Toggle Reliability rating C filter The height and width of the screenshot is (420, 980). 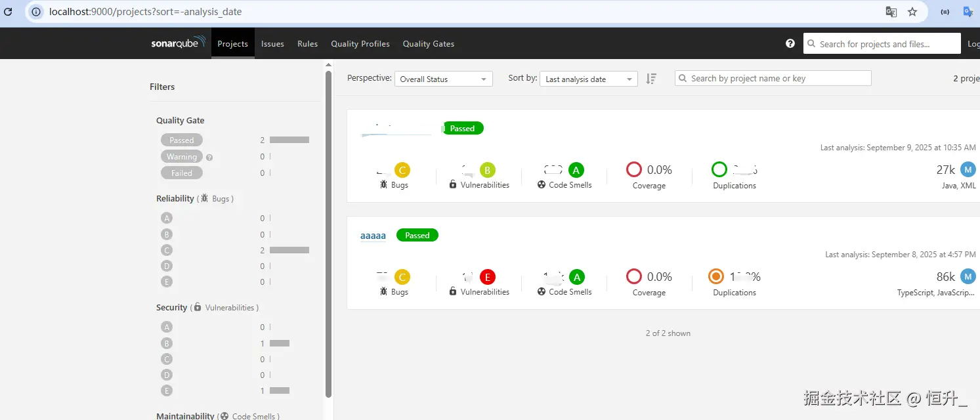(x=167, y=250)
